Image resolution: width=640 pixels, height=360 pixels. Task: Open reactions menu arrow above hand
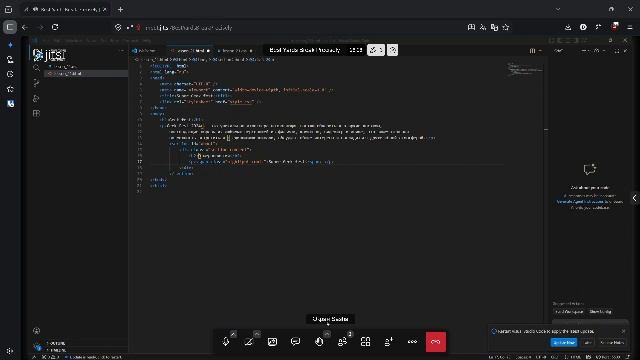(x=327, y=334)
